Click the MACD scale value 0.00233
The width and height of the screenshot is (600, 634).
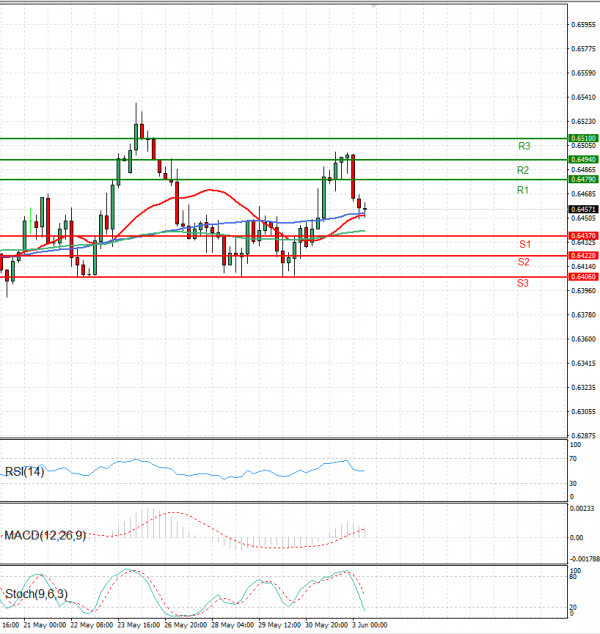[x=582, y=509]
